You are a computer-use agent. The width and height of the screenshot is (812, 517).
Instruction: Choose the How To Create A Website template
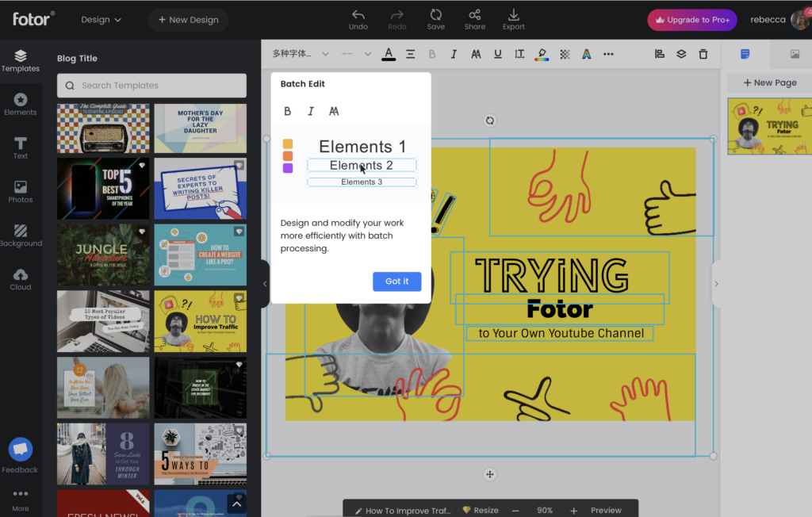(x=201, y=255)
